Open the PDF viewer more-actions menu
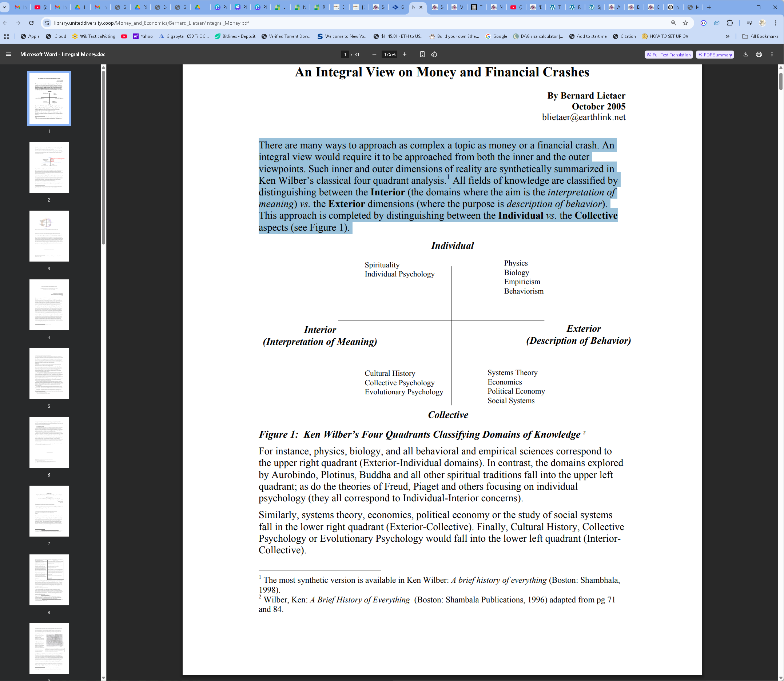The image size is (784, 681). click(772, 54)
